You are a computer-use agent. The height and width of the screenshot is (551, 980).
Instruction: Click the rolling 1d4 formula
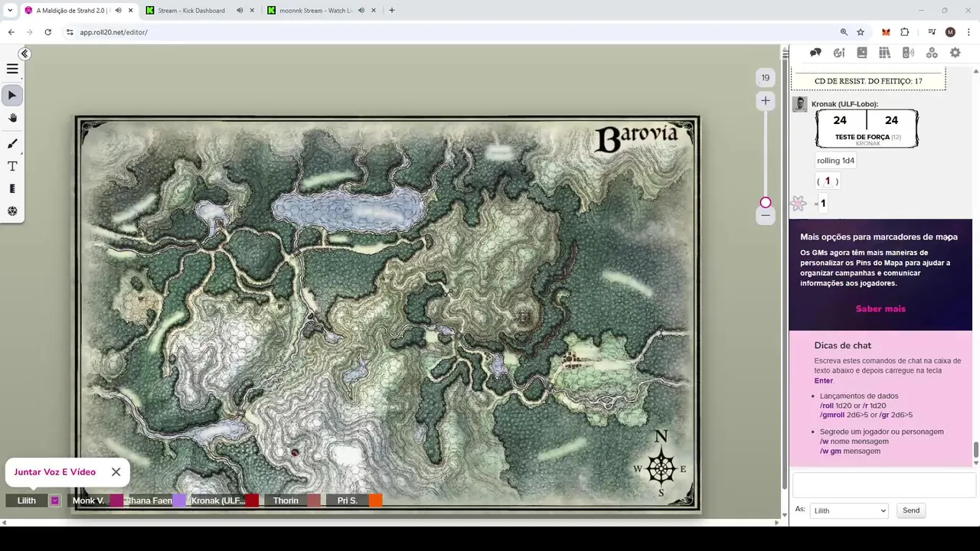pos(835,161)
